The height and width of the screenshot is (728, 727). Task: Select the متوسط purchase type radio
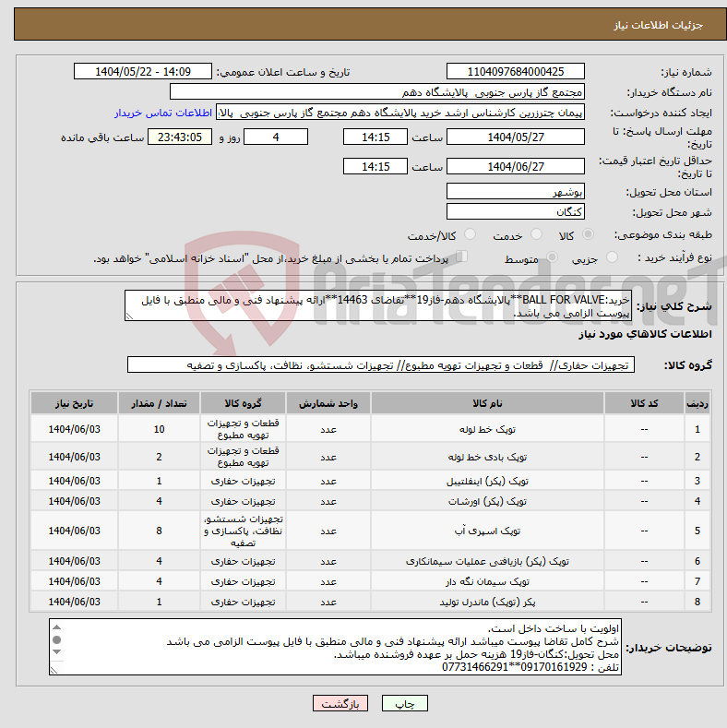coord(552,257)
